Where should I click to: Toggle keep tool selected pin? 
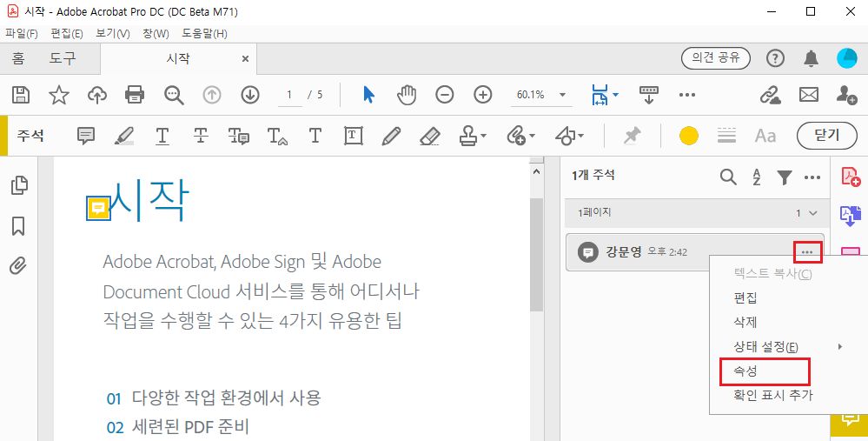pyautogui.click(x=632, y=136)
